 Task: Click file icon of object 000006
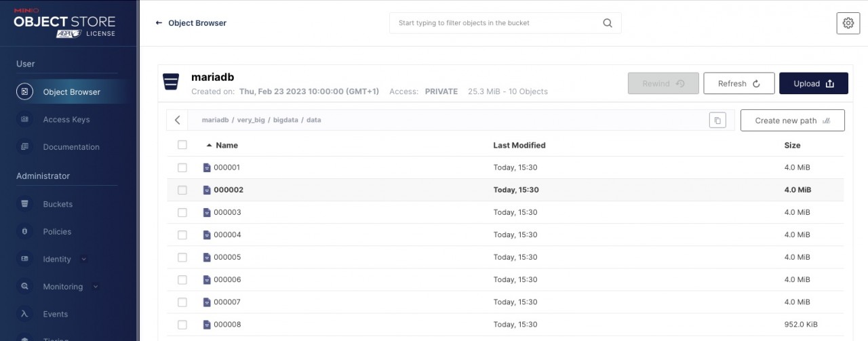(207, 279)
